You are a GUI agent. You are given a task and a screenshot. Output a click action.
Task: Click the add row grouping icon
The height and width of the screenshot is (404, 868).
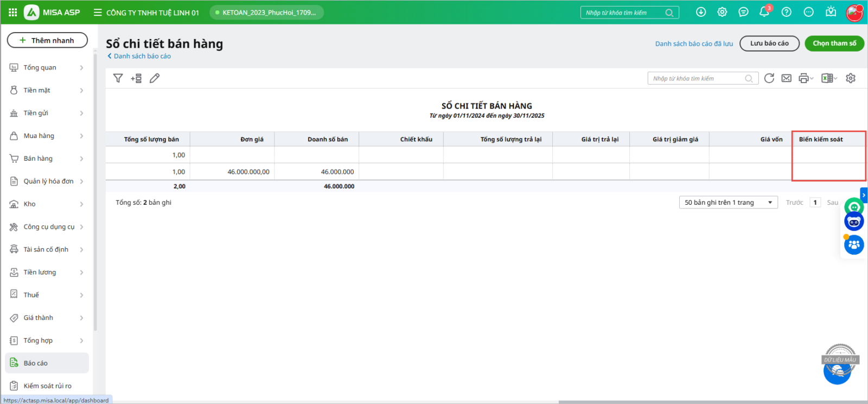click(136, 78)
